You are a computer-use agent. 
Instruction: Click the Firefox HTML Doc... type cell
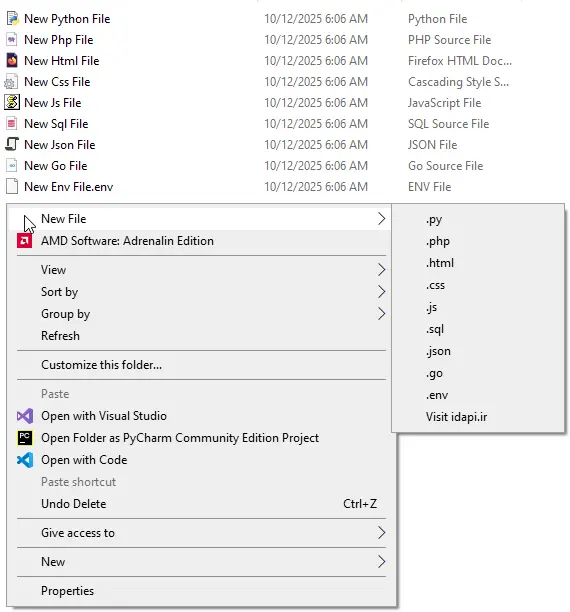click(x=460, y=61)
